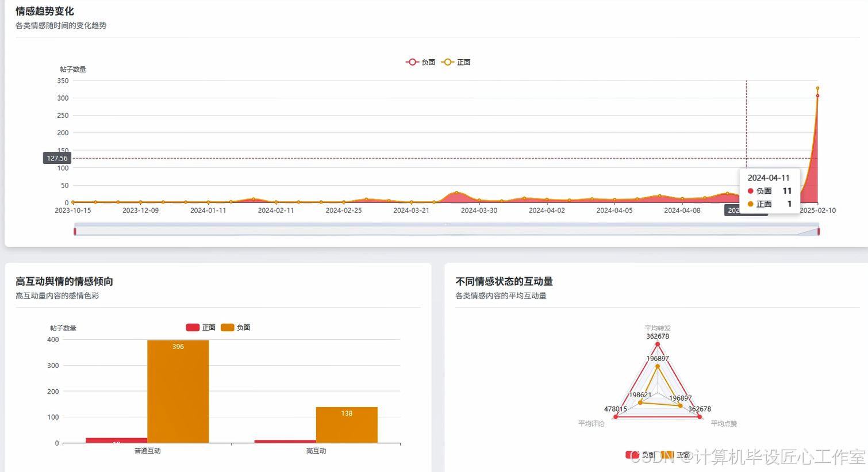The image size is (868, 472).
Task: Click the red radar point labeled 478015
Action: click(x=616, y=417)
